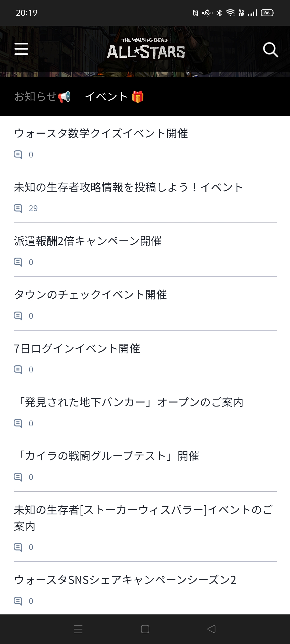Tap comment icon under 派遣報酬2倍キャンペーン開催
290x644 pixels.
click(18, 262)
